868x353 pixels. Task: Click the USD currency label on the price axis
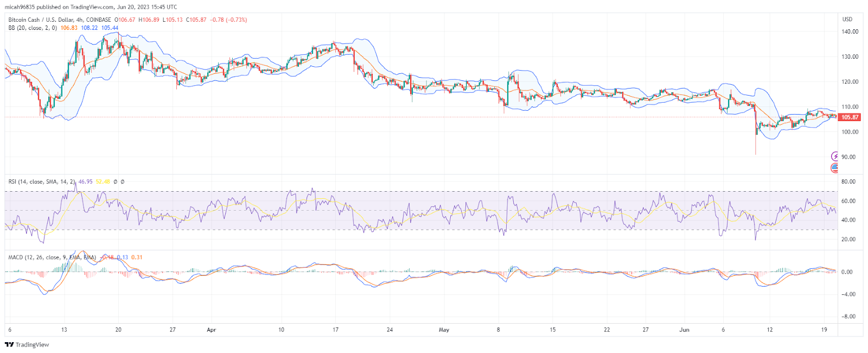847,19
